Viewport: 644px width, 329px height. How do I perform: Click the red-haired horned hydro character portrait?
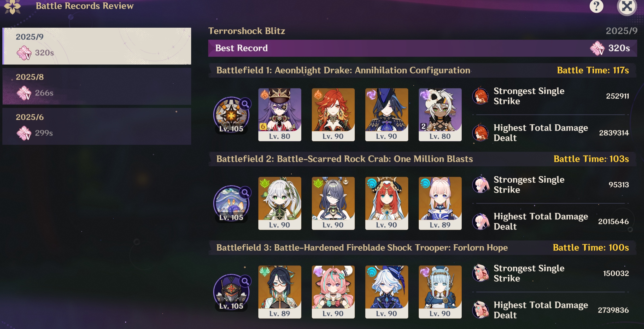tap(387, 203)
